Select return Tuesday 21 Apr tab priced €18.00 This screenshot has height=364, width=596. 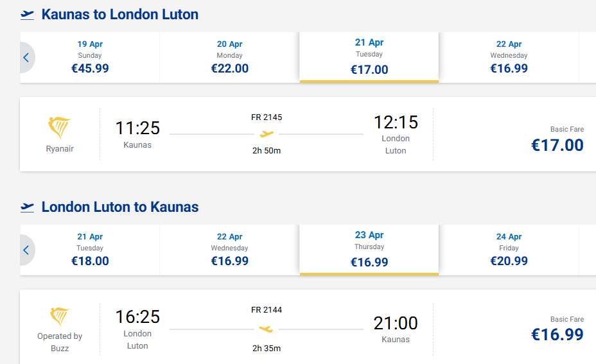[90, 250]
